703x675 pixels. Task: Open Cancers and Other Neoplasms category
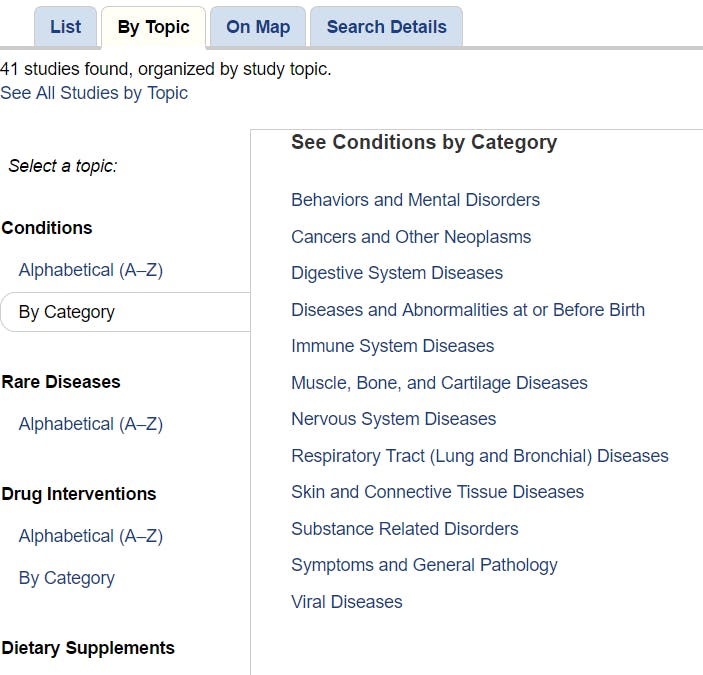pyautogui.click(x=411, y=237)
